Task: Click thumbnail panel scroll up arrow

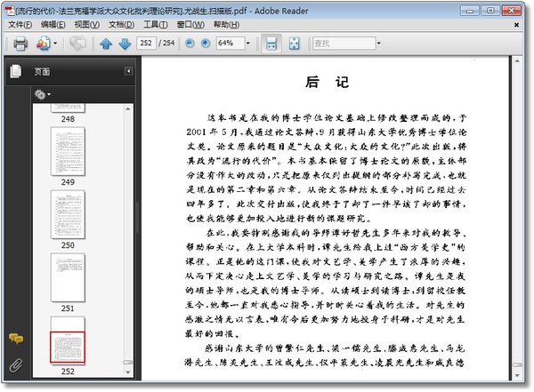Action: 127,108
